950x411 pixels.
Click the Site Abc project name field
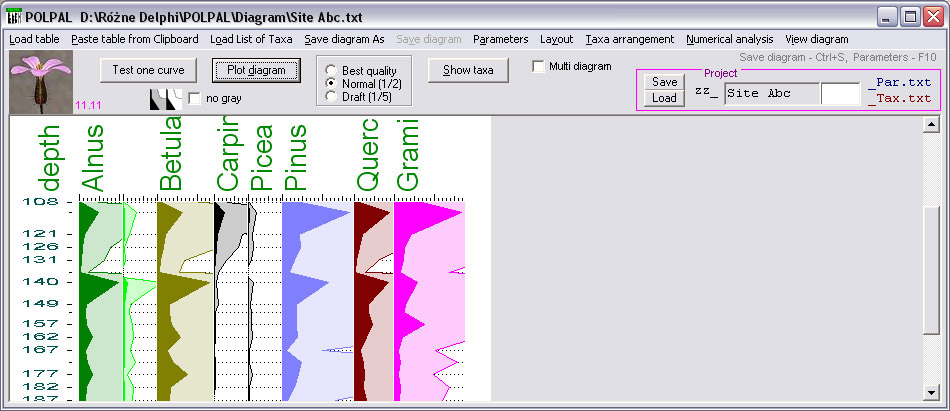pos(770,93)
